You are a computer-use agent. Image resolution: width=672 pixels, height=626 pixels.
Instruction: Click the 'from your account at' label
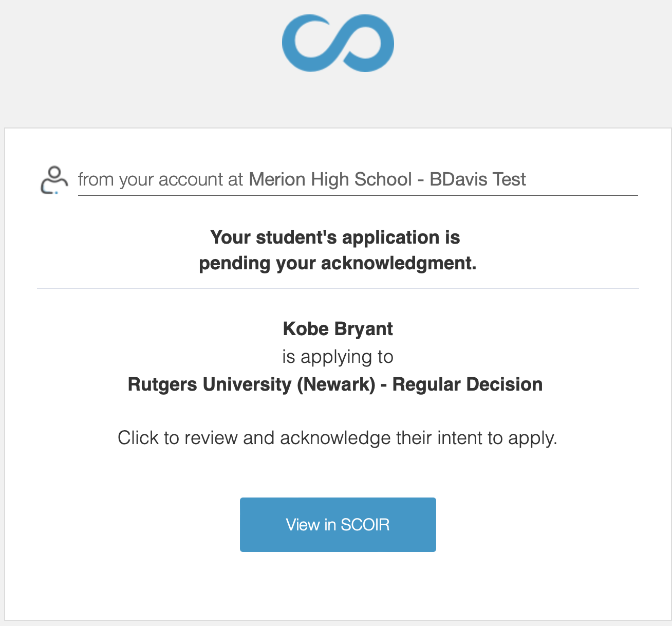160,180
